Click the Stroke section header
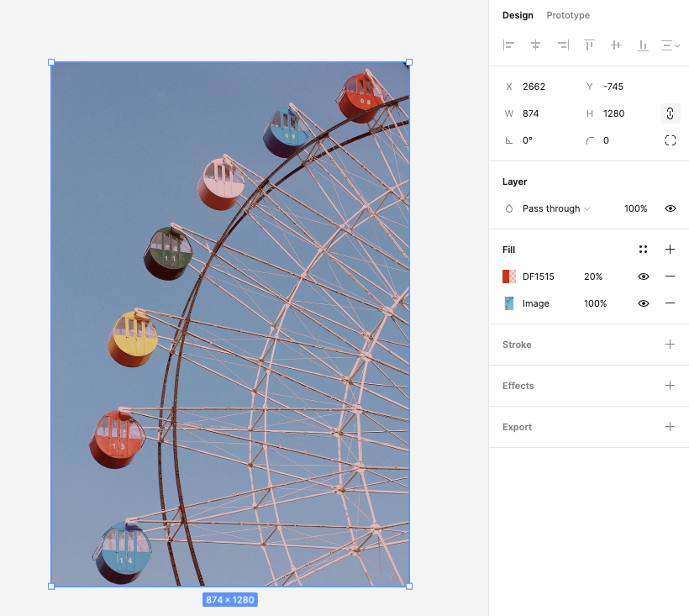689x616 pixels. coord(517,345)
